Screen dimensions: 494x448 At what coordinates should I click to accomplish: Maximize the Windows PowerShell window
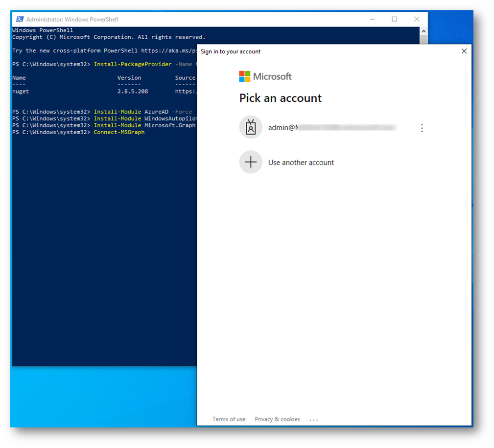coord(394,19)
